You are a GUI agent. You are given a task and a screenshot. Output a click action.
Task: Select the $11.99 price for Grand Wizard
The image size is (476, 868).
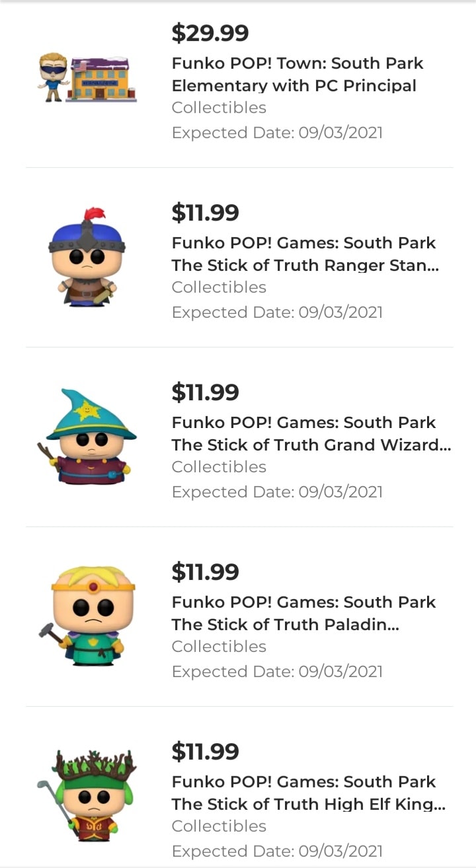coord(205,392)
